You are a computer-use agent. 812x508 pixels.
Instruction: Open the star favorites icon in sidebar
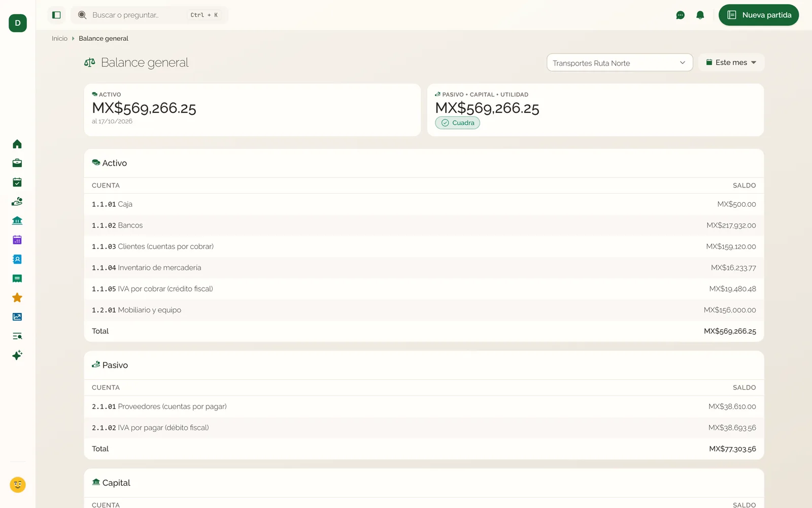(17, 298)
